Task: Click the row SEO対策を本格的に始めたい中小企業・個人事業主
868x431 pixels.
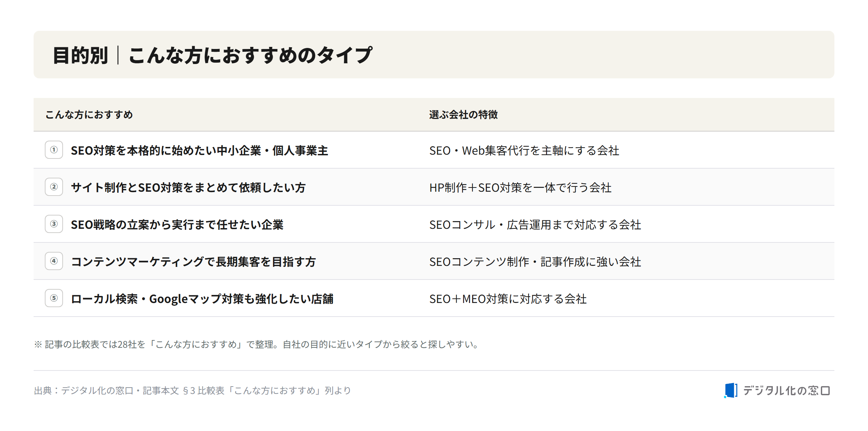Action: pyautogui.click(x=434, y=150)
